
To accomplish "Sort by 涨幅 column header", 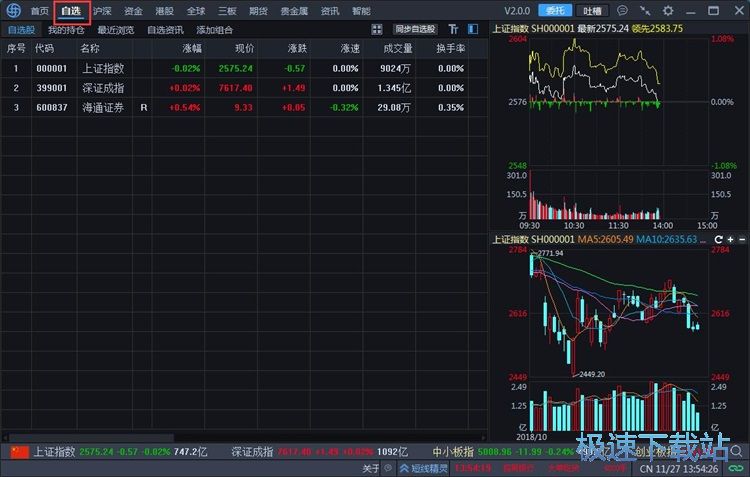I will click(x=192, y=48).
